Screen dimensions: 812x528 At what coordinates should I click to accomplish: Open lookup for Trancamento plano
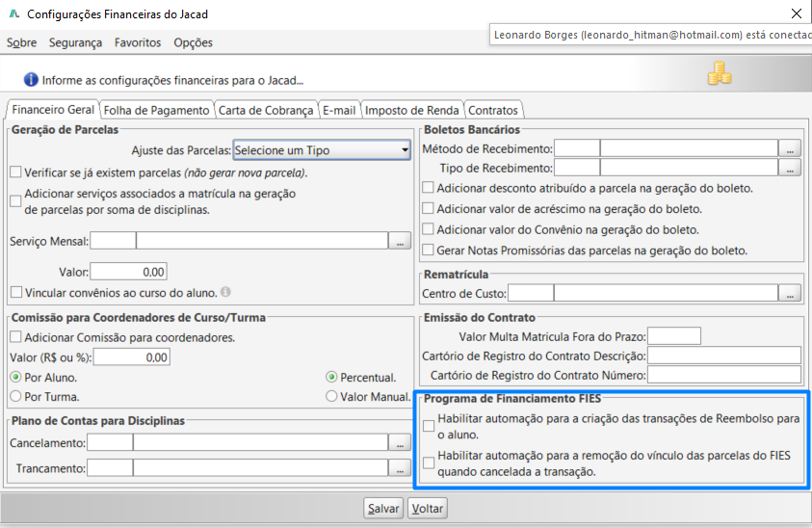click(x=400, y=468)
